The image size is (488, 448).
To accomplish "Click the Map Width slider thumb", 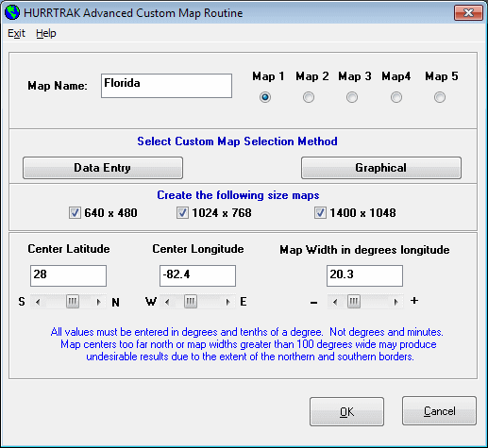I will click(354, 302).
